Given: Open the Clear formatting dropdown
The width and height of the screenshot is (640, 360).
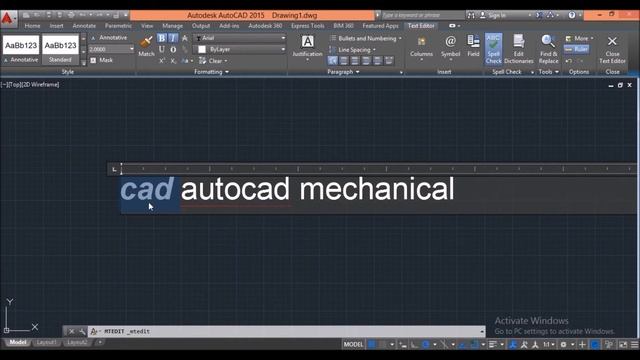Looking at the screenshot, I should [x=213, y=61].
